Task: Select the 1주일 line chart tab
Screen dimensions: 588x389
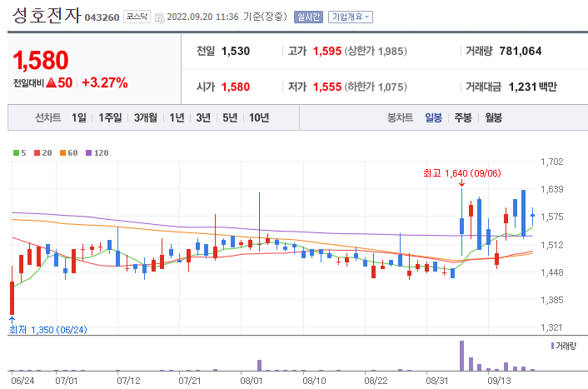Action: (x=110, y=117)
